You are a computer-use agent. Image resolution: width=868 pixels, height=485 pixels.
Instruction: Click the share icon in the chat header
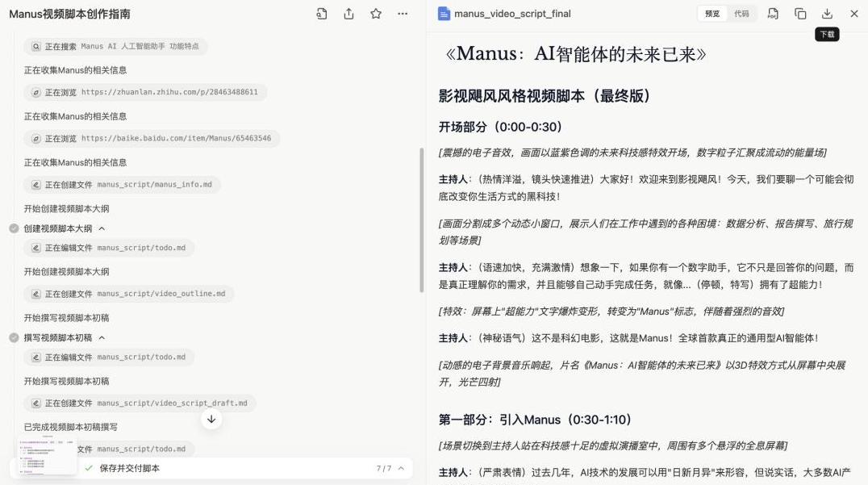348,14
